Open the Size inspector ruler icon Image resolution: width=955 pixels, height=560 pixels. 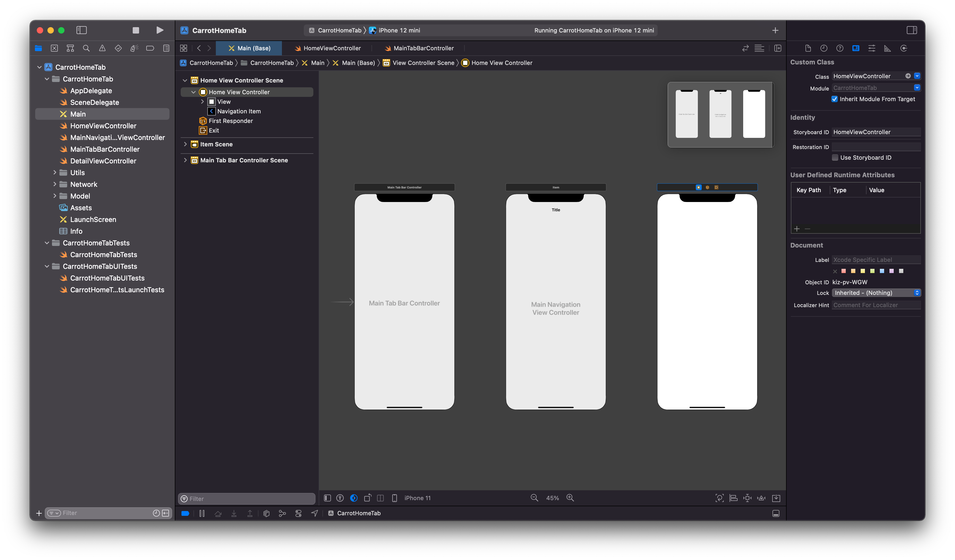[x=888, y=48]
